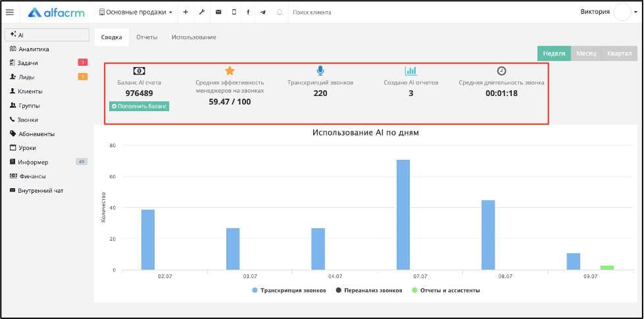Open the wrench settings icon
The width and height of the screenshot is (644, 319).
[x=202, y=12]
